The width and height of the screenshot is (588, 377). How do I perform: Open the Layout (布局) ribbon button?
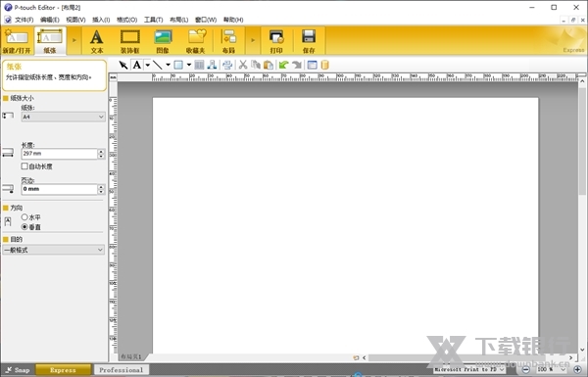tap(228, 41)
